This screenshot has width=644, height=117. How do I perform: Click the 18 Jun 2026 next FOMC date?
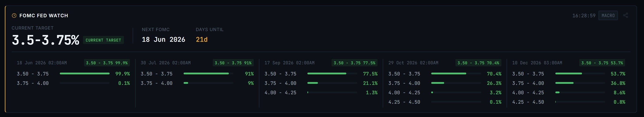pyautogui.click(x=164, y=39)
